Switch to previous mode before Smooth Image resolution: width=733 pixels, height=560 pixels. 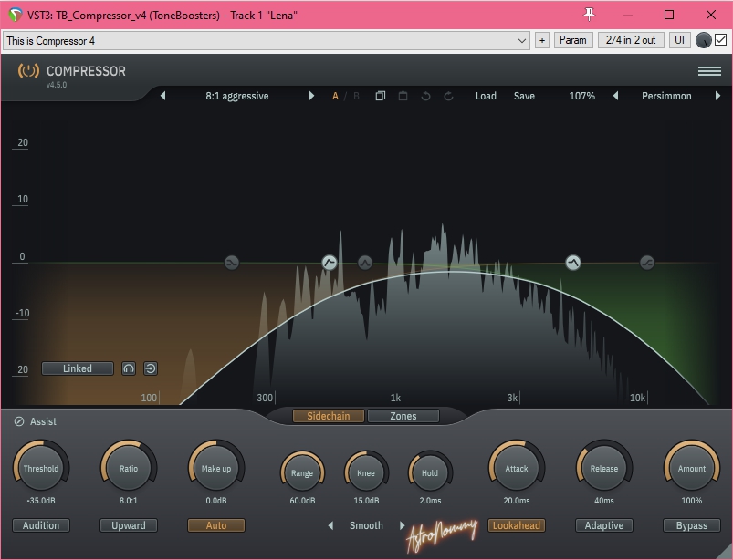pyautogui.click(x=330, y=525)
